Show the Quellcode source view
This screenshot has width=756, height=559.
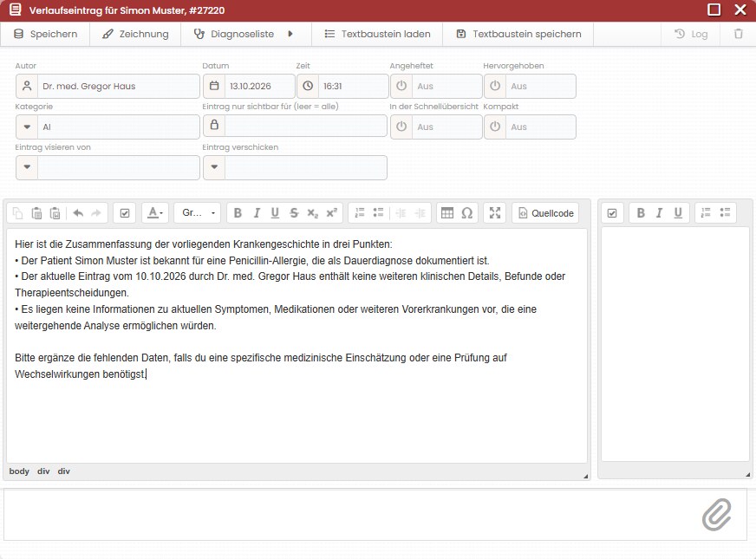coord(545,213)
